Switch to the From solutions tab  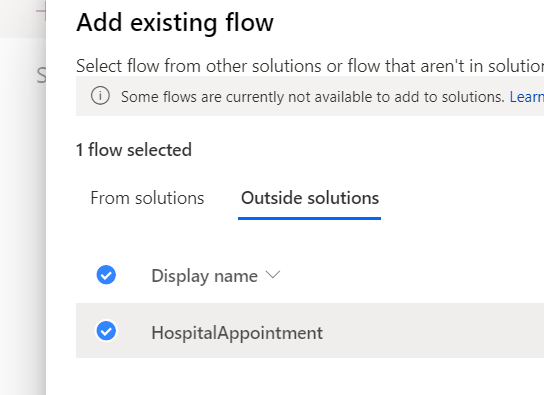point(147,198)
